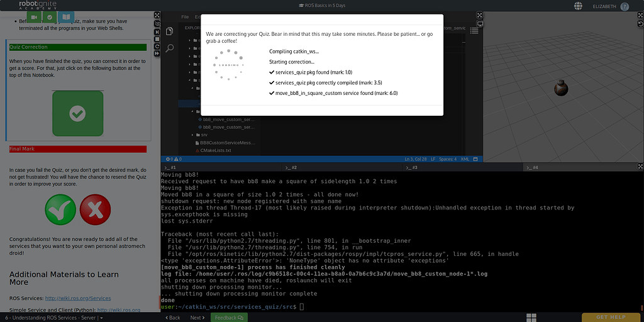
Task: Click the notebook fast-forward run-all icon
Action: click(157, 54)
